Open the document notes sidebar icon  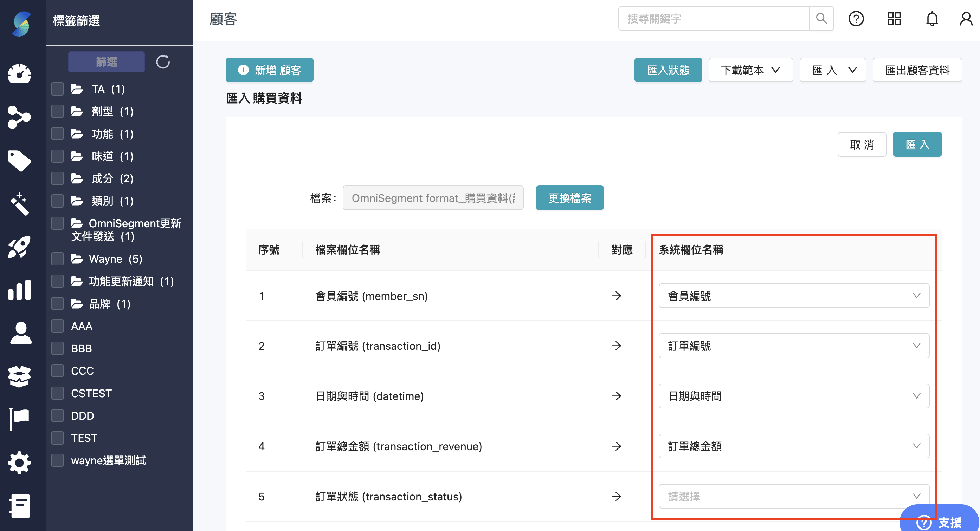(x=20, y=505)
